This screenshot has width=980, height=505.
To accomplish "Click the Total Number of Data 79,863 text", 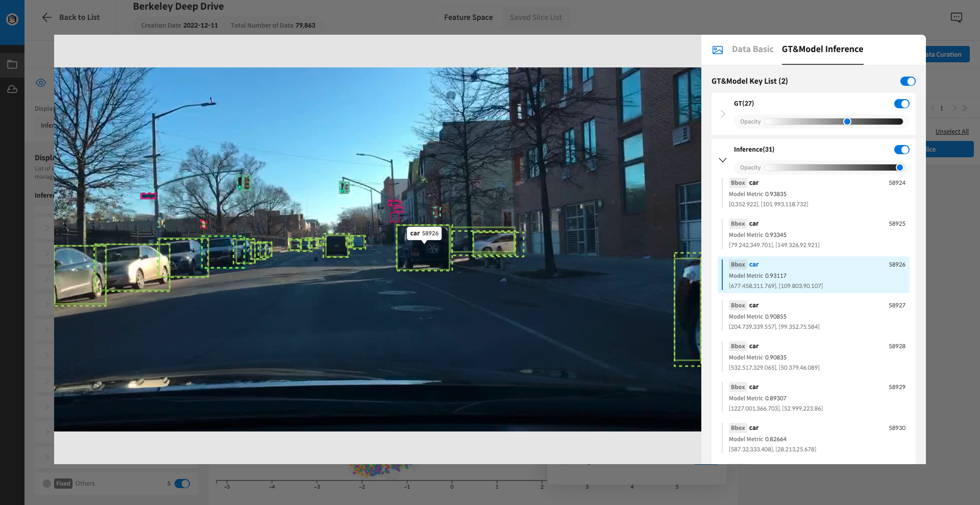I will [x=273, y=26].
